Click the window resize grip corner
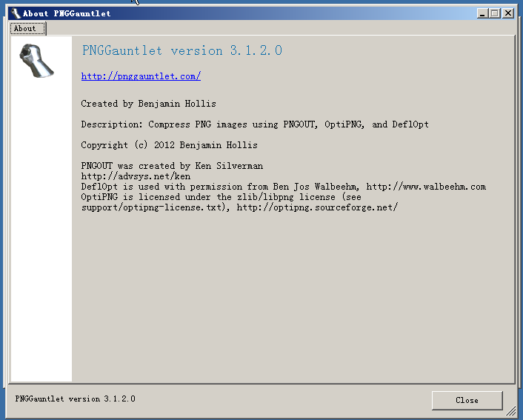Screen dimensions: 523x420 tap(510, 410)
